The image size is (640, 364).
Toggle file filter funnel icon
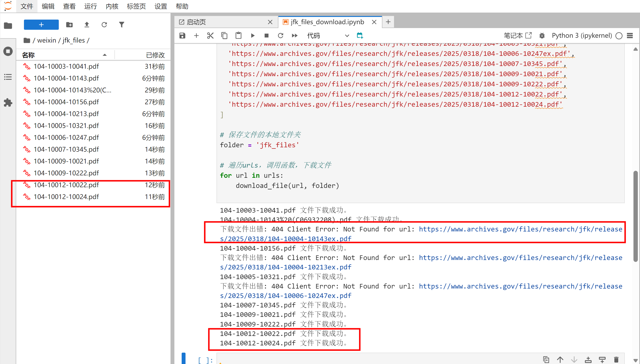(121, 25)
